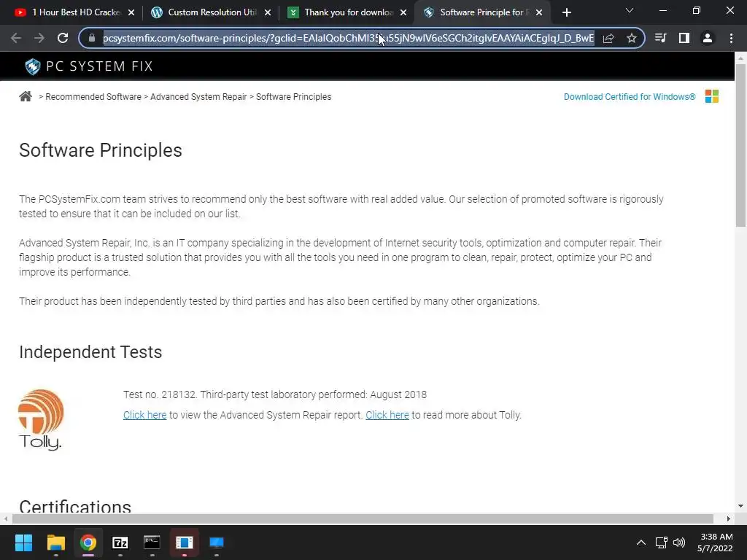
Task: Open network settings tray icon
Action: (661, 542)
